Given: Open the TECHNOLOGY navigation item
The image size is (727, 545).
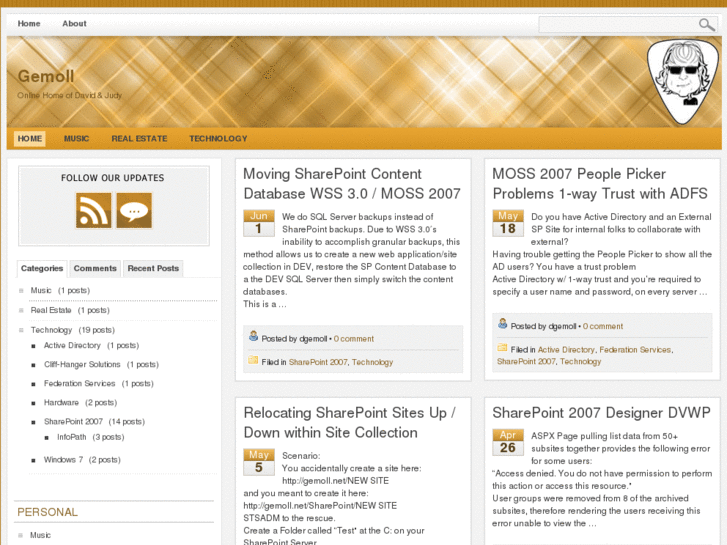Looking at the screenshot, I should point(218,139).
